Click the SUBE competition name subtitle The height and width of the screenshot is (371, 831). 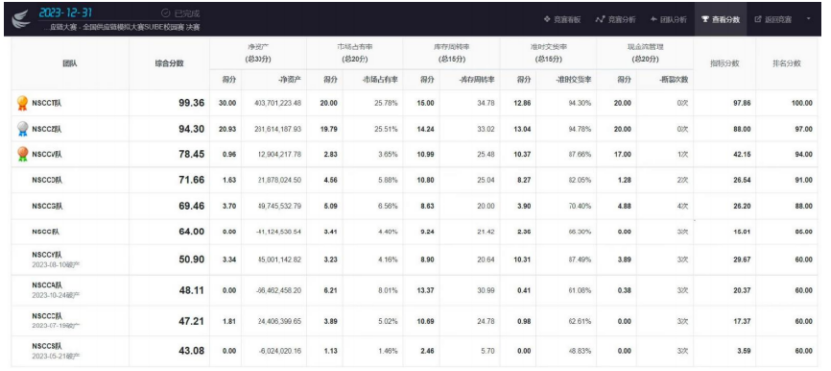tap(122, 27)
